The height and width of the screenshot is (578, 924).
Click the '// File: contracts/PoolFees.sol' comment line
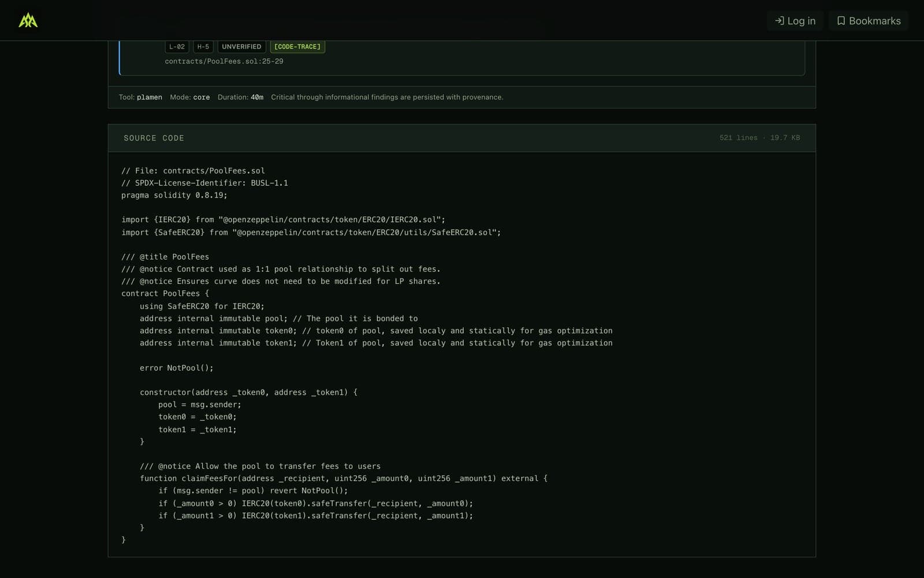(193, 171)
